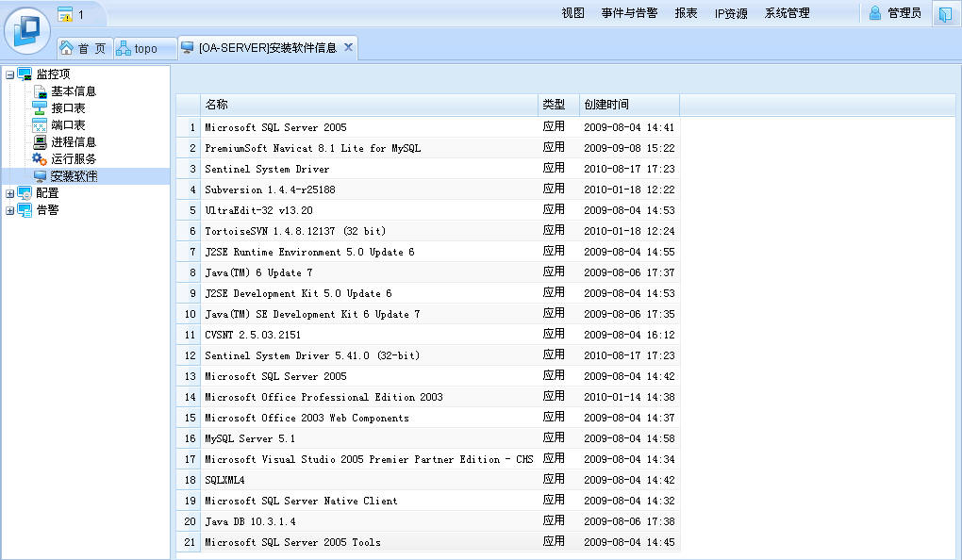The width and height of the screenshot is (962, 560).
Task: Click the application logo icon
Action: pyautogui.click(x=27, y=29)
